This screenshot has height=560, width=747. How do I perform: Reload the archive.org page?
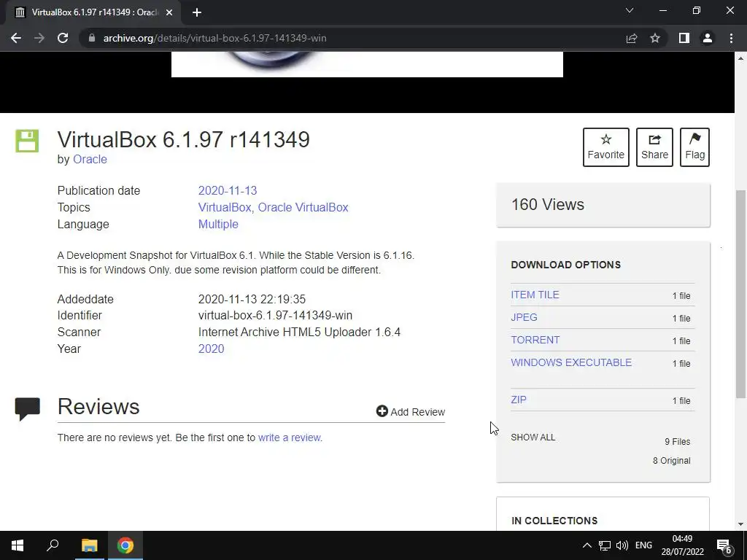[63, 38]
